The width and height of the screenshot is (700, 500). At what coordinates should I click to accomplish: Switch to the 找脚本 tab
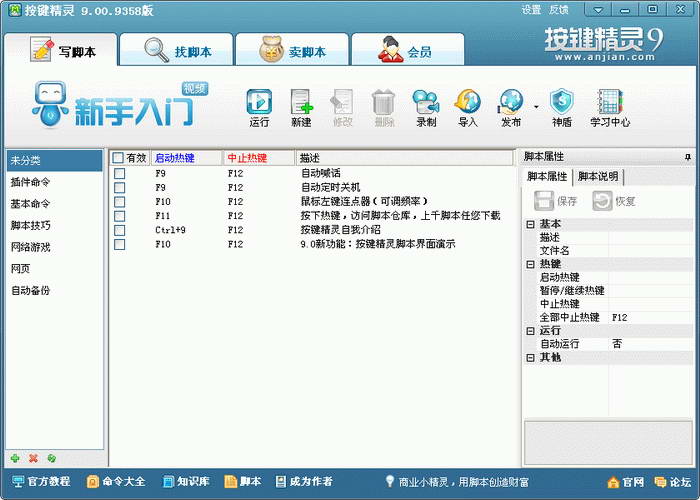[176, 51]
